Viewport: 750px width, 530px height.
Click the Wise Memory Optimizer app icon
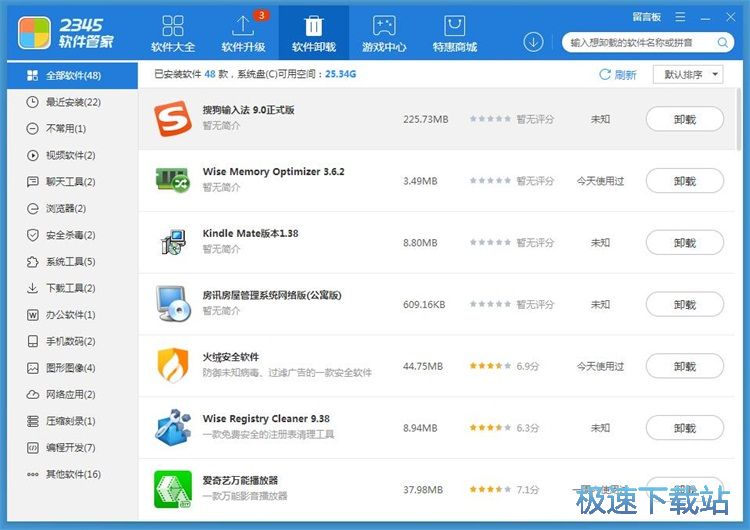click(x=173, y=180)
